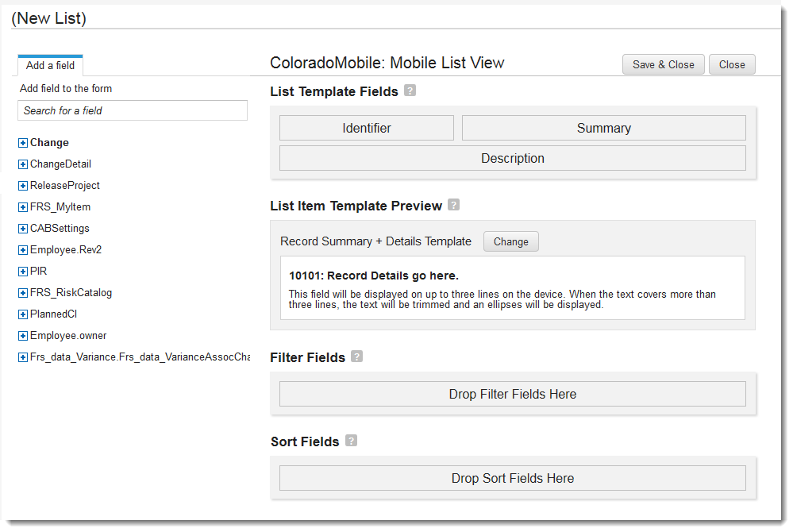Screen dimensions: 793x532
Task: Select the Summary template field
Action: click(603, 128)
